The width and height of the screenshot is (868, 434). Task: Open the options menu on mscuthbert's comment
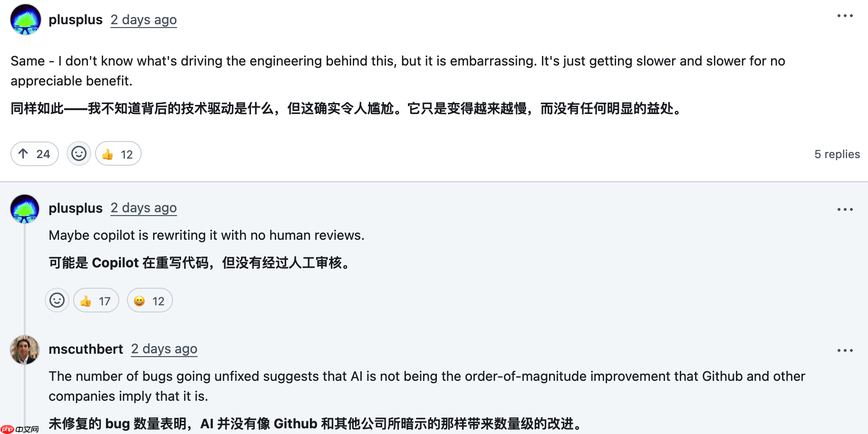[845, 350]
